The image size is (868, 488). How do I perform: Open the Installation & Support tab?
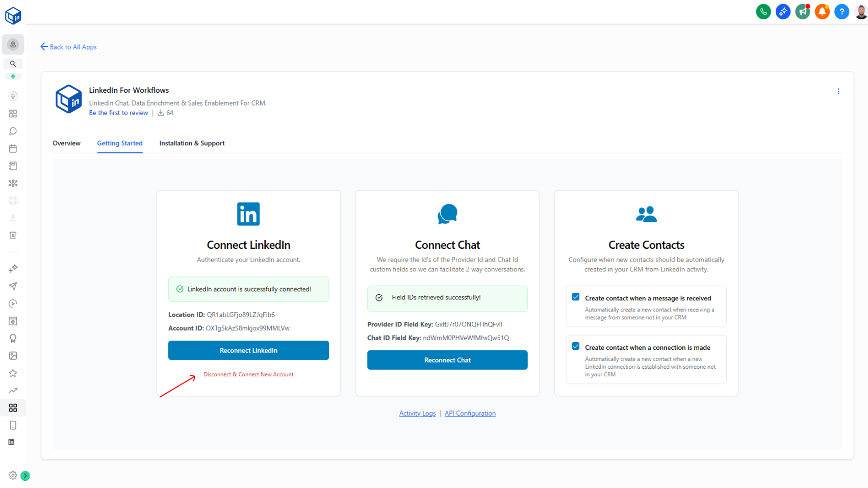[x=192, y=143]
